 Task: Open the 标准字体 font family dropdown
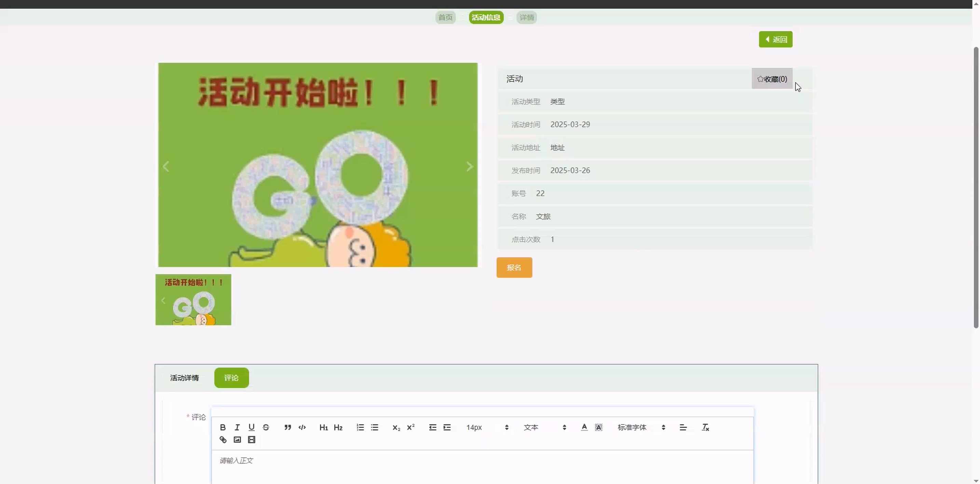coord(641,427)
